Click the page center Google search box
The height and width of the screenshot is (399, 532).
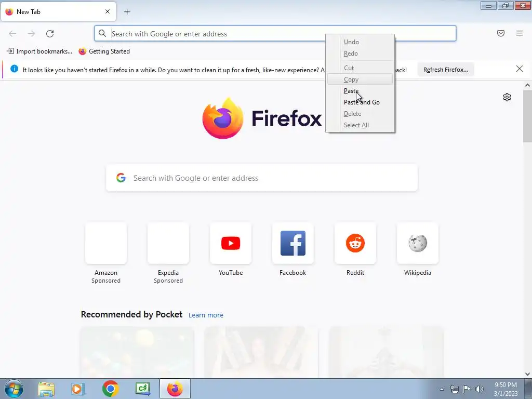(262, 178)
